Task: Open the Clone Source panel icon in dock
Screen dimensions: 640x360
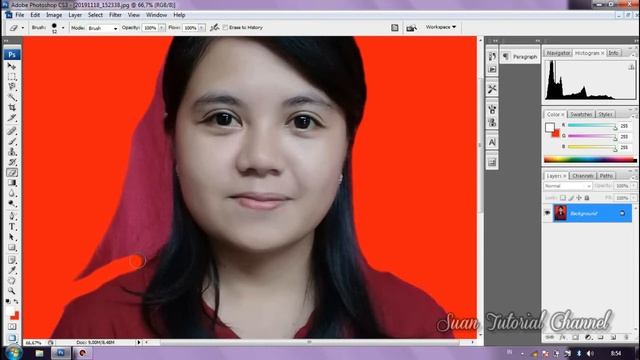Action: tap(492, 122)
